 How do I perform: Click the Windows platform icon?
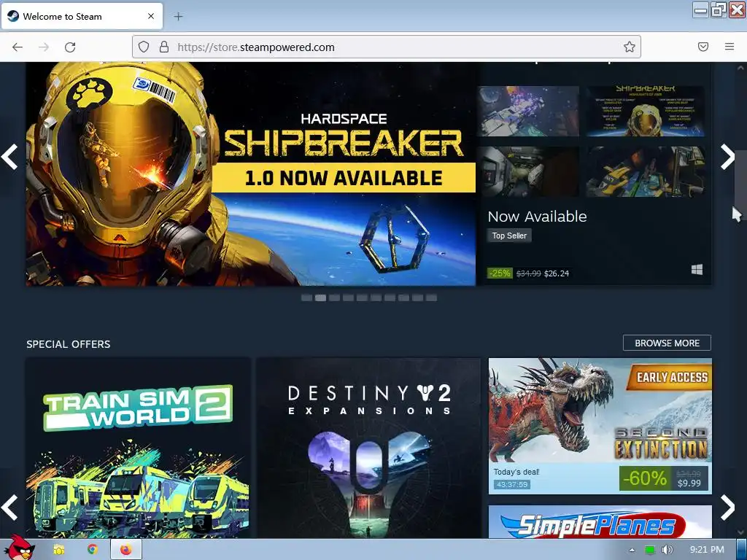click(x=697, y=270)
